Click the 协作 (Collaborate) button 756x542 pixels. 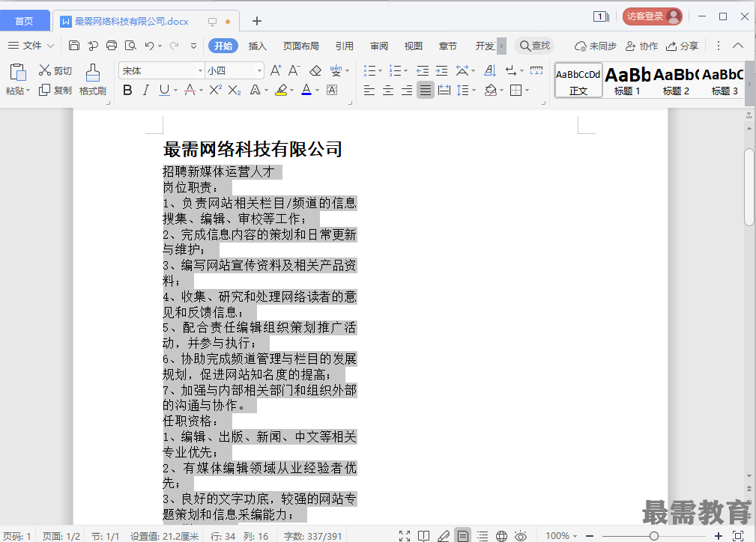[x=641, y=46]
